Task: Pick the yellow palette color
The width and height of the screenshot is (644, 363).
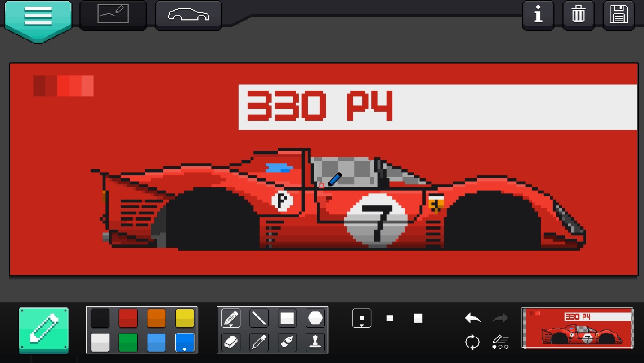Action: tap(184, 318)
